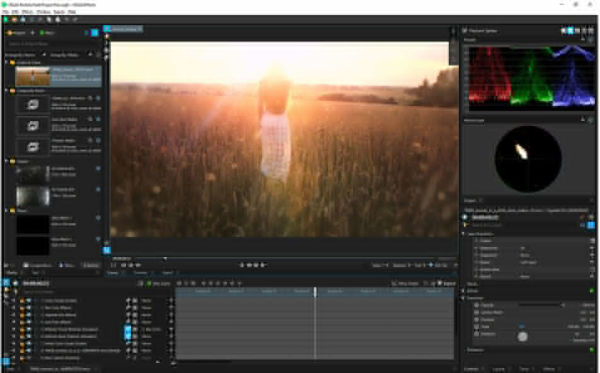
Task: Click the New Layer button in the timeline
Action: coord(158,283)
